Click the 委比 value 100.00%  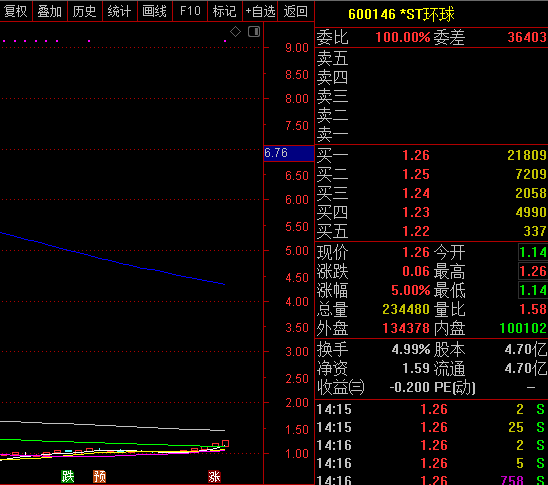tap(403, 37)
